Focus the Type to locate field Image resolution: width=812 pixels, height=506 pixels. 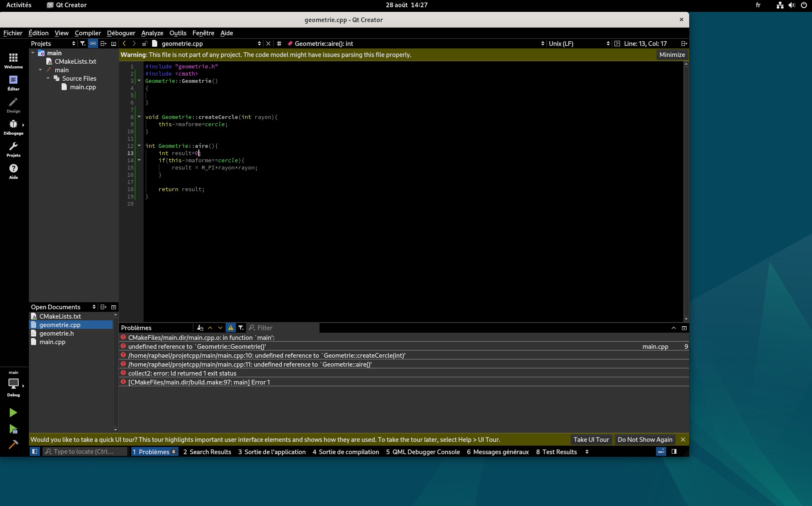(x=85, y=452)
